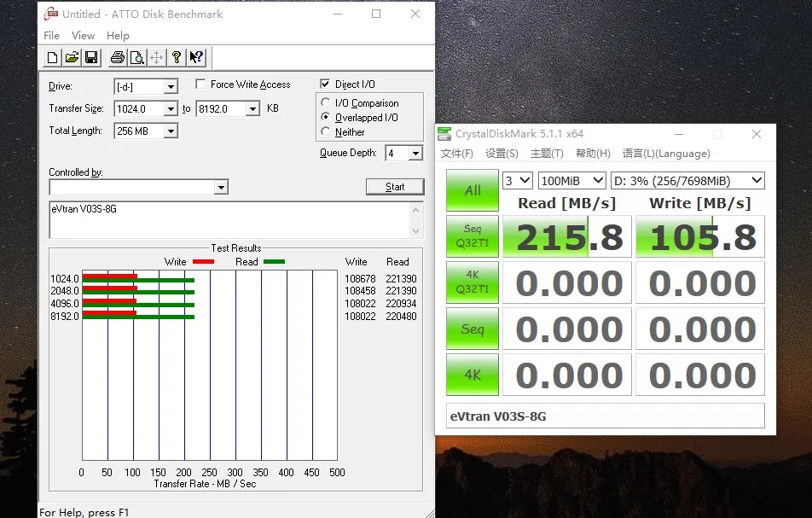Click the New document icon in ATTO toolbar
The width and height of the screenshot is (812, 518).
pyautogui.click(x=52, y=57)
